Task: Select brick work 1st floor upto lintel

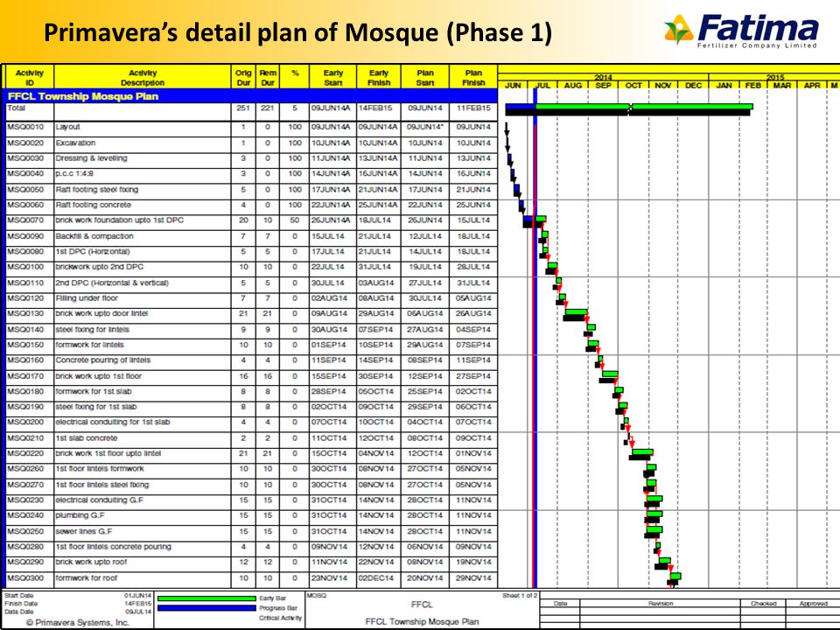Action: pyautogui.click(x=251, y=454)
